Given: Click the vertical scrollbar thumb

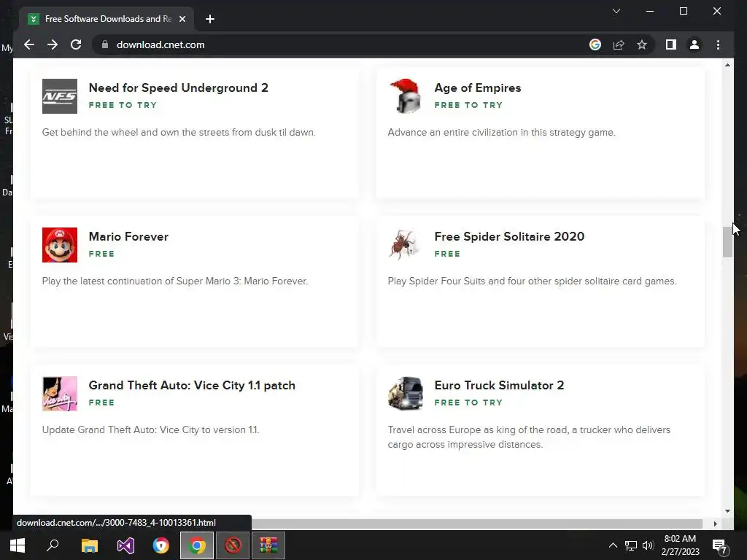Looking at the screenshot, I should point(727,242).
